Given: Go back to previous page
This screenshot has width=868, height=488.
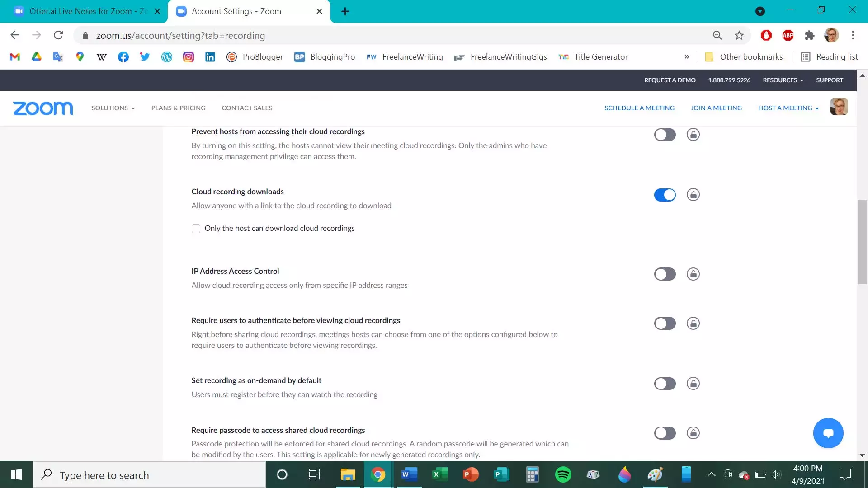Looking at the screenshot, I should [15, 35].
